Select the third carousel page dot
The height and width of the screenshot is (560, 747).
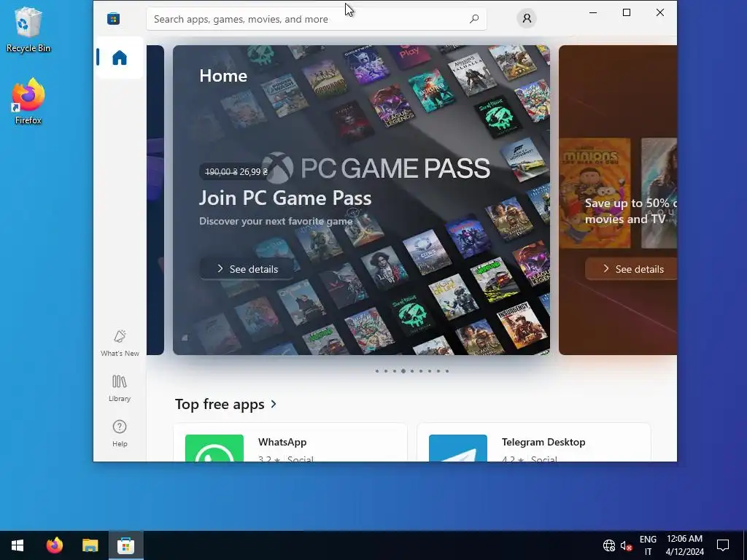click(x=395, y=371)
